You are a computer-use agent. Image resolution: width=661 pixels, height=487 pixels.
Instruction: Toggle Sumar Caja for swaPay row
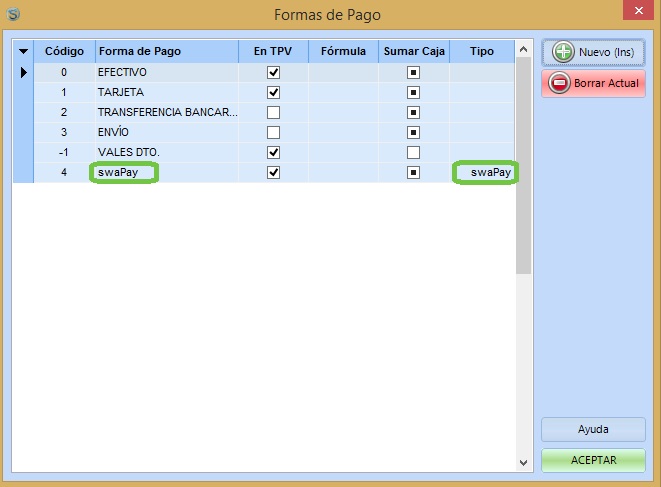413,172
